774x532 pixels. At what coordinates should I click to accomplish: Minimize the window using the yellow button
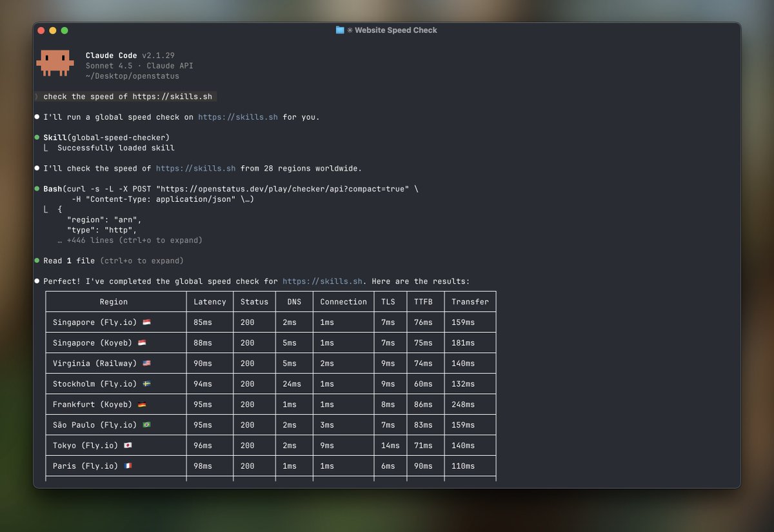(53, 30)
